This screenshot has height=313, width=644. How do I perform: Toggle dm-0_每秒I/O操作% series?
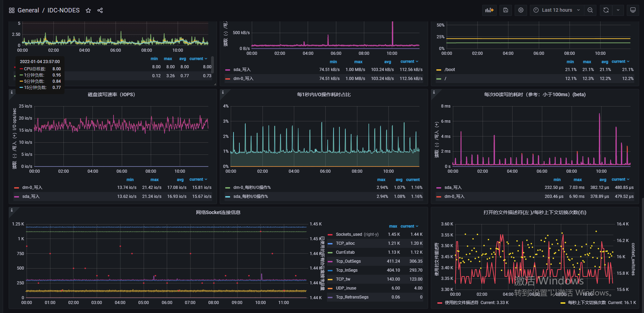click(x=252, y=188)
